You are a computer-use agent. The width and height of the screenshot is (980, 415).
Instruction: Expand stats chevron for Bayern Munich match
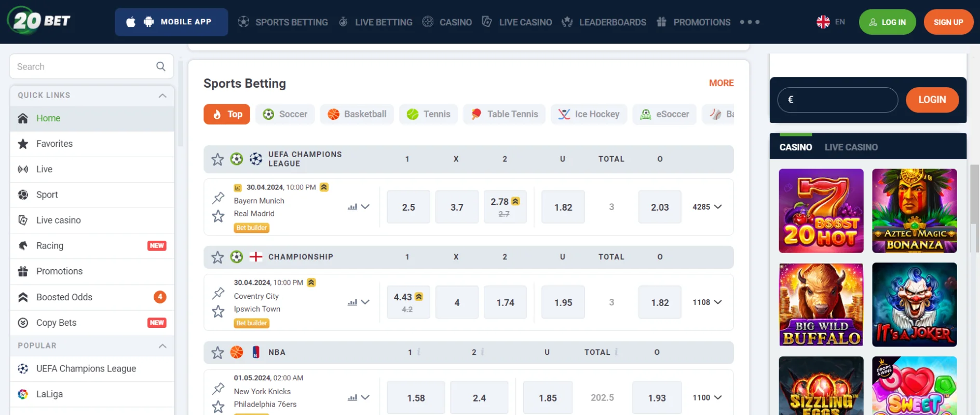365,206
